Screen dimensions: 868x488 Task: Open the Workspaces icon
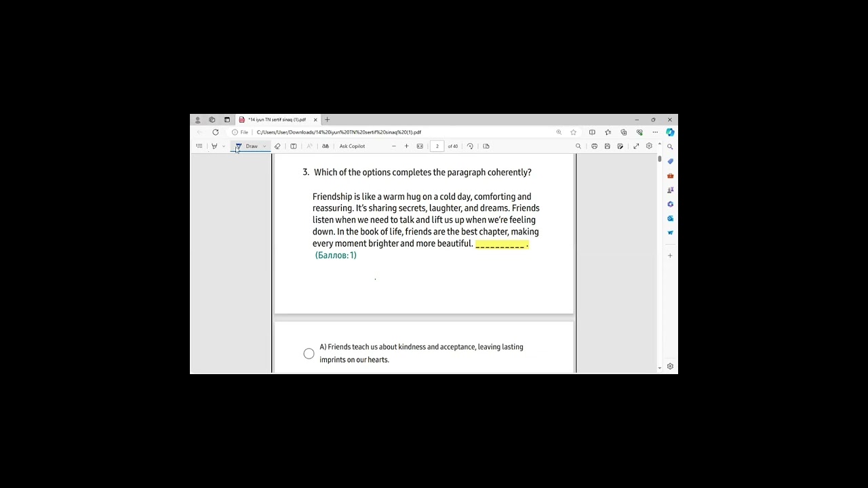click(x=212, y=120)
